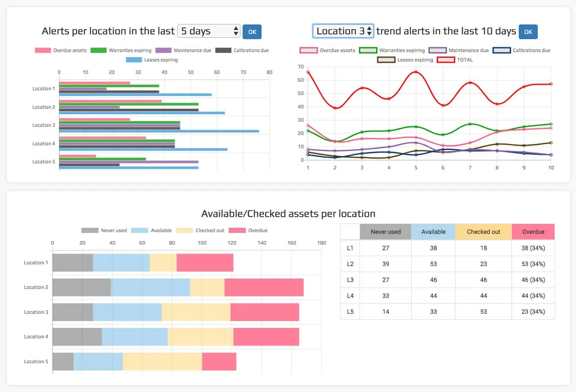Toggle purple Maintenance due swatch in bar chart legend

[x=163, y=50]
